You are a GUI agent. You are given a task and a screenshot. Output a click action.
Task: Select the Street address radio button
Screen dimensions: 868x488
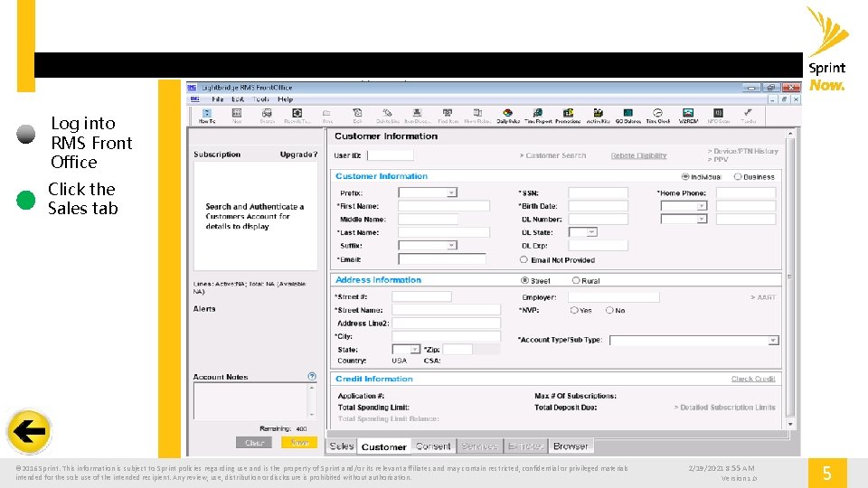coord(524,280)
